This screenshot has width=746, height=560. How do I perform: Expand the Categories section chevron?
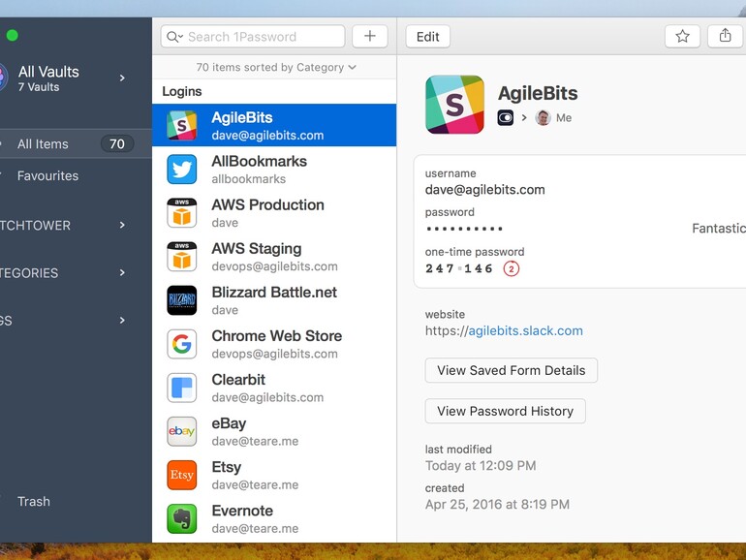122,272
